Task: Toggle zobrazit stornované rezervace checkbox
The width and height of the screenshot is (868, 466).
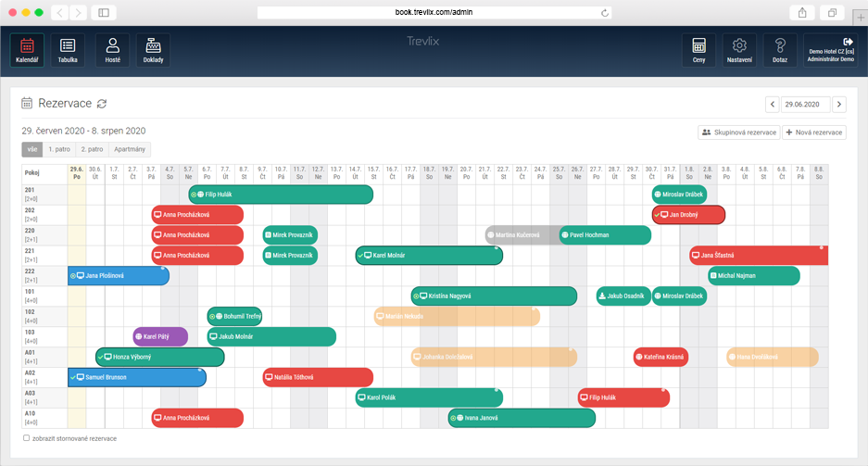Action: coord(26,438)
